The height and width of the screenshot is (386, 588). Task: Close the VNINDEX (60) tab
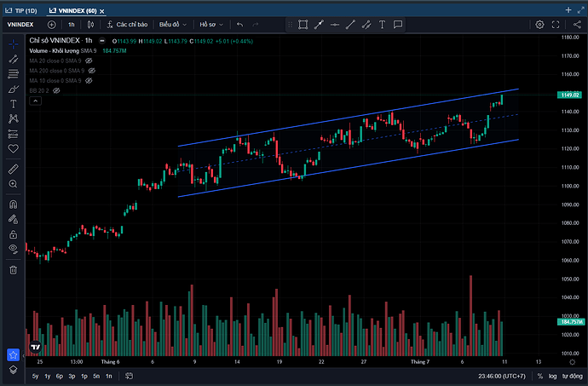point(102,9)
